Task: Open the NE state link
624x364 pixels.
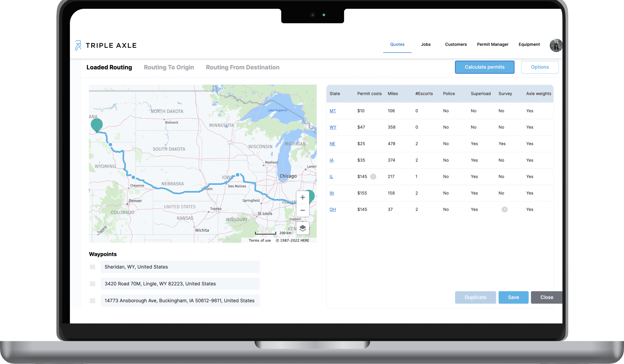Action: pos(332,144)
